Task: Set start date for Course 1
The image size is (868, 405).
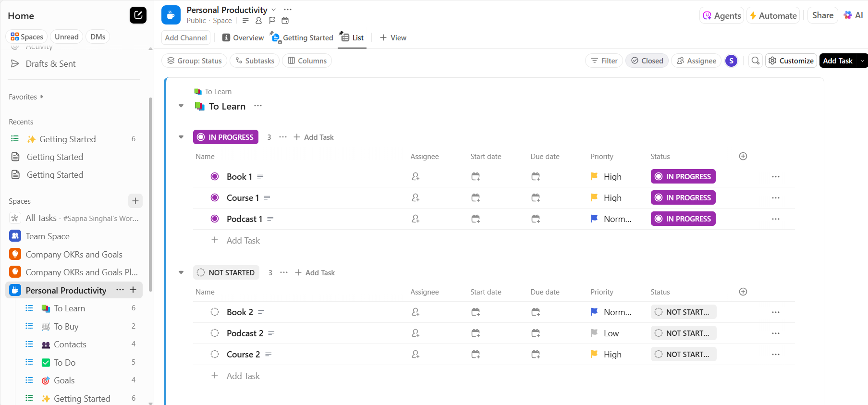Action: (476, 198)
